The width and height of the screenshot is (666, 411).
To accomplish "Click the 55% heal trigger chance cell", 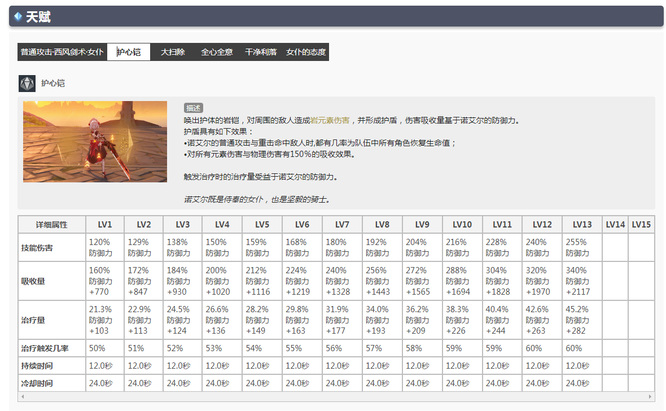I will tap(302, 348).
